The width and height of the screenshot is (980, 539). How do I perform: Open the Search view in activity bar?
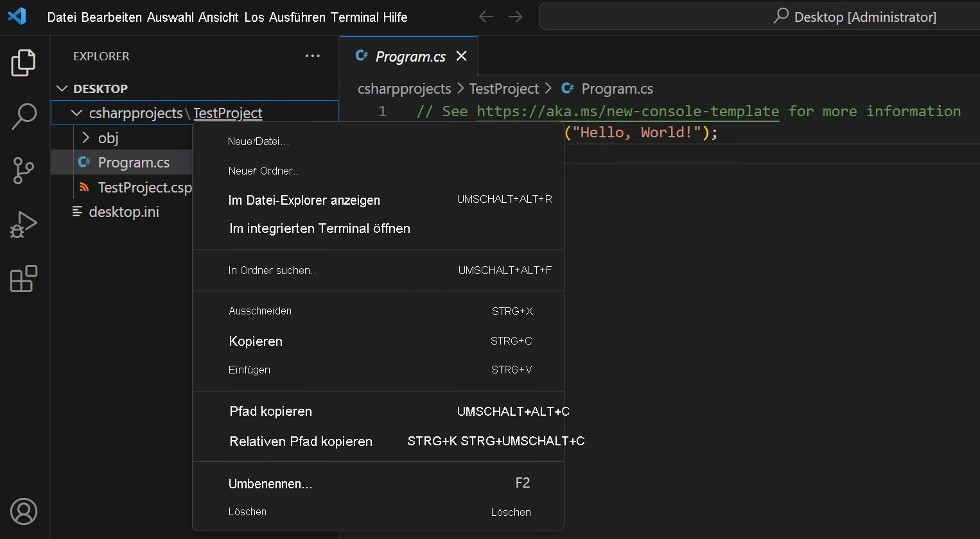[x=24, y=117]
